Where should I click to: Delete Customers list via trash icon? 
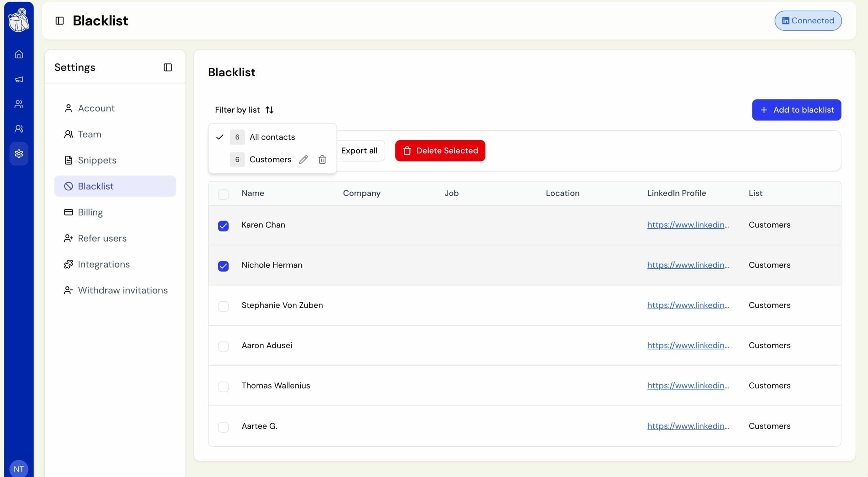(x=322, y=159)
